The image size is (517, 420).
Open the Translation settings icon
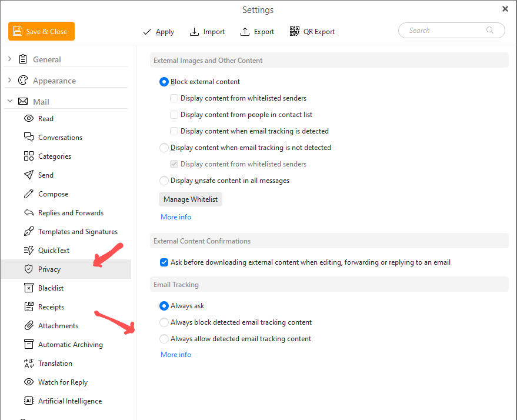tap(28, 364)
